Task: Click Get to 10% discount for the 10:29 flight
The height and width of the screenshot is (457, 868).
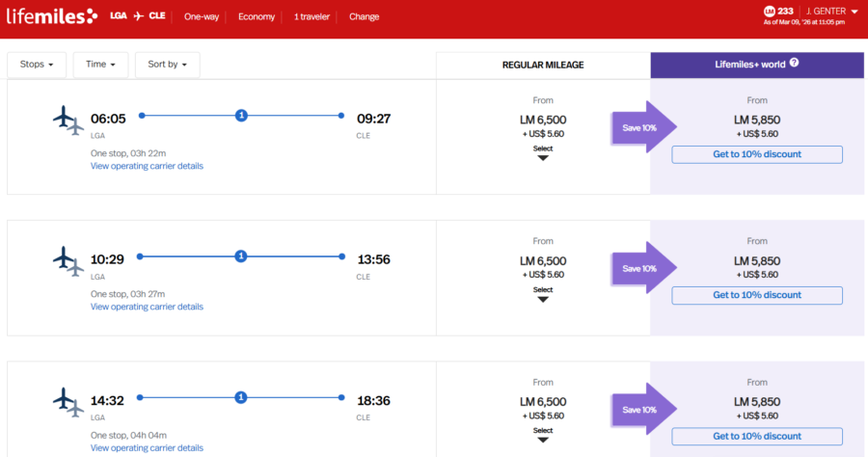Action: tap(757, 295)
